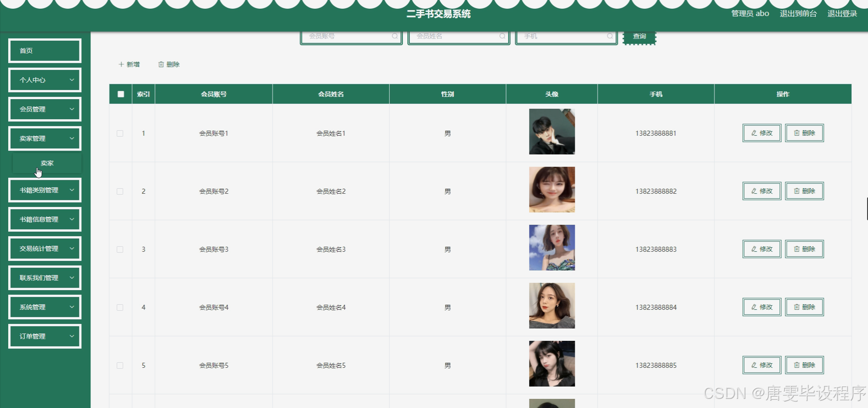868x408 pixels.
Task: Click phone number 13823888881
Action: pos(656,133)
